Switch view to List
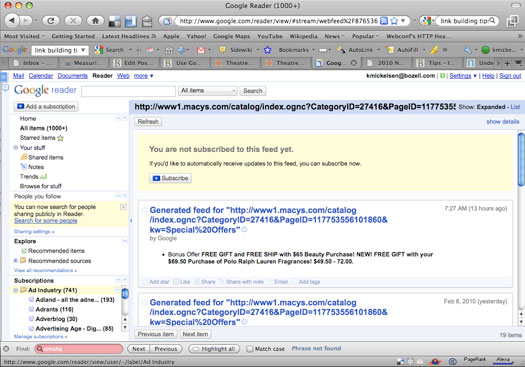This screenshot has height=367, width=525. 515,107
